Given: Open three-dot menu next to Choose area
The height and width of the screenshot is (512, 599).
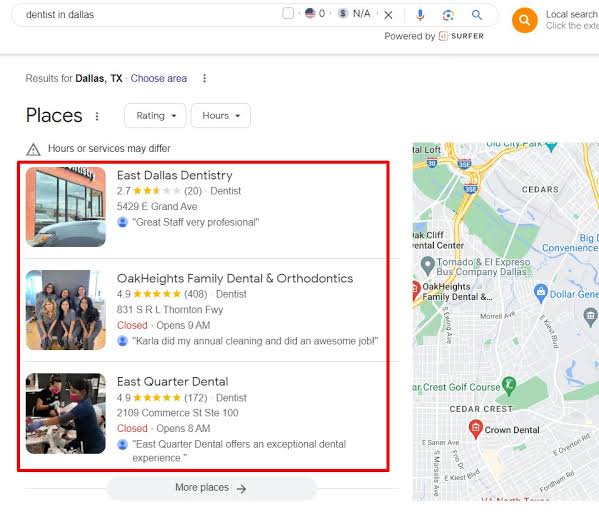Looking at the screenshot, I should (x=204, y=78).
